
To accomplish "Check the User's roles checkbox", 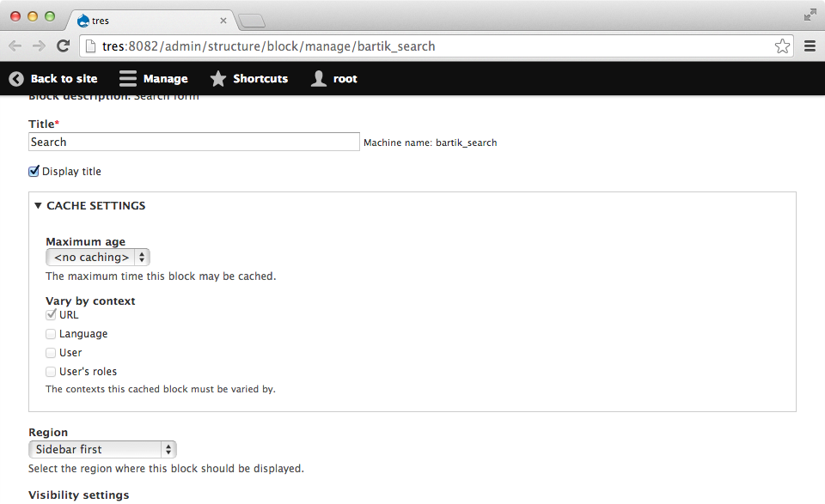I will coord(51,371).
